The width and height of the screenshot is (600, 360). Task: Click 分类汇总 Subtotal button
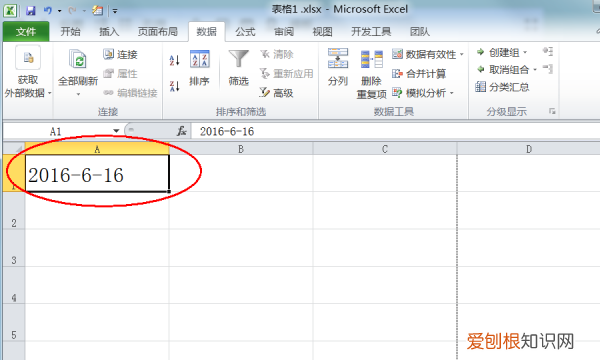(x=502, y=87)
